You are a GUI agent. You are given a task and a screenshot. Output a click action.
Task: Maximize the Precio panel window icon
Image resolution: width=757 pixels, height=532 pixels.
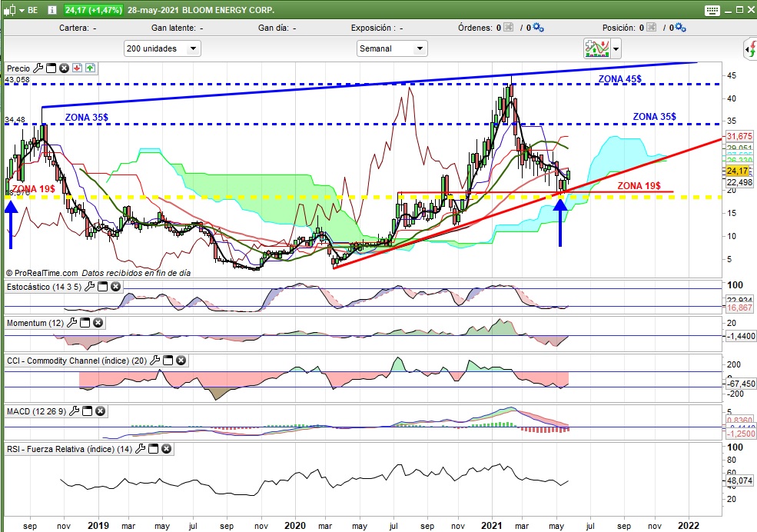(x=51, y=68)
